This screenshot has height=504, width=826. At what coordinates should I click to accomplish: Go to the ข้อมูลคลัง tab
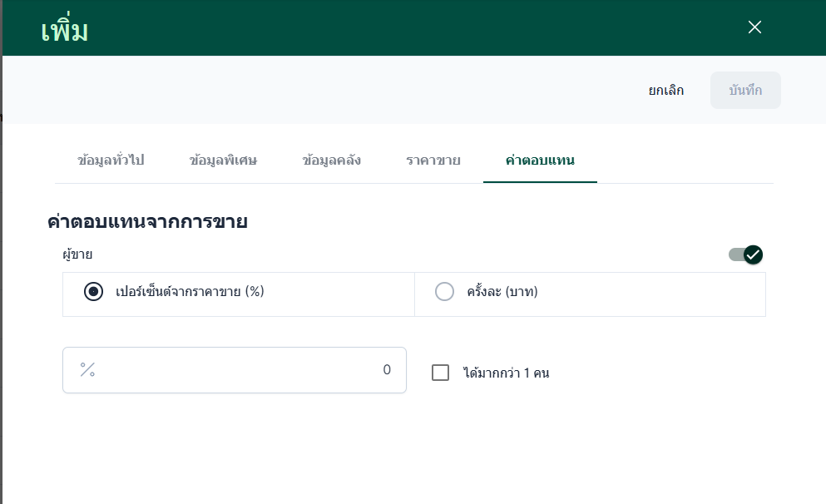click(x=331, y=161)
